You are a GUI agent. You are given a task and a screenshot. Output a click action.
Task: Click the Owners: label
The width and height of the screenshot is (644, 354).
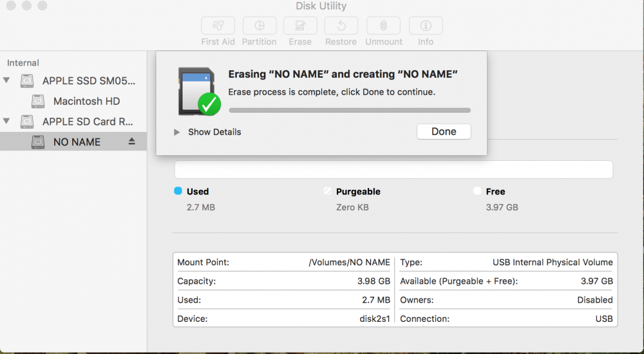417,300
